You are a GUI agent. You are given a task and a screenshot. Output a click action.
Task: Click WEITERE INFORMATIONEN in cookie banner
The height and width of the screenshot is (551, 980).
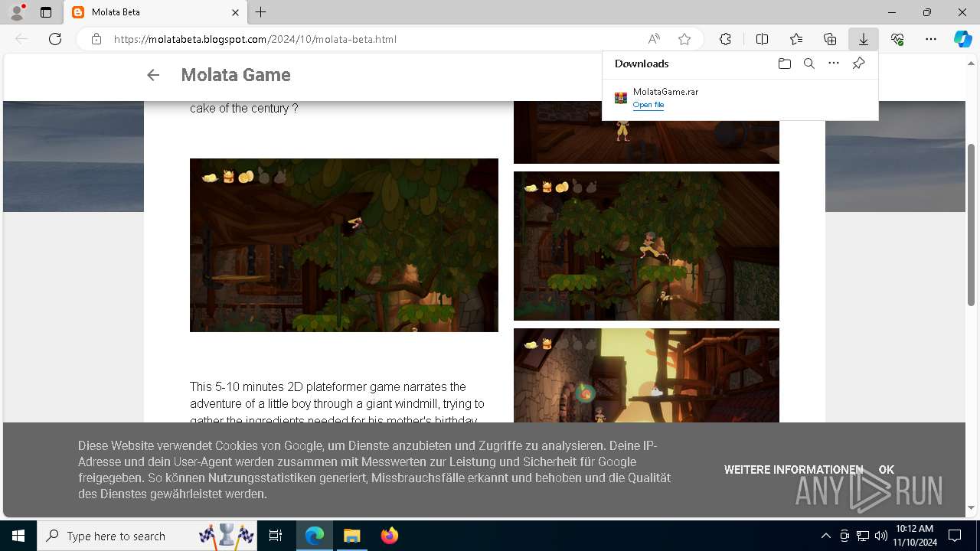point(793,470)
